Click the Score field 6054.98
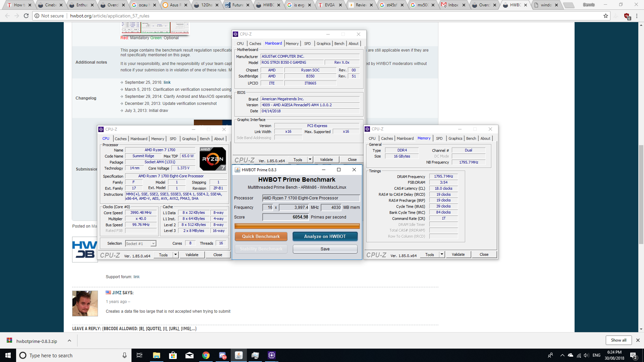 [285, 217]
